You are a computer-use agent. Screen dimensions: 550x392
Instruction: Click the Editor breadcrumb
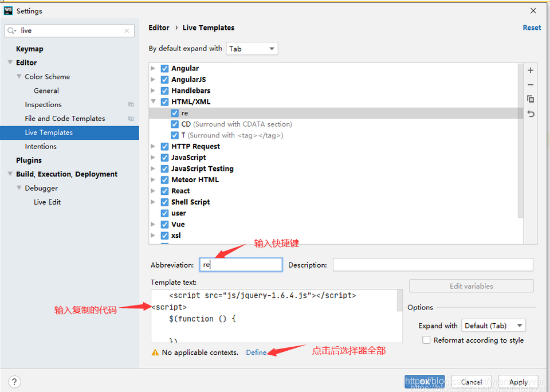(159, 28)
